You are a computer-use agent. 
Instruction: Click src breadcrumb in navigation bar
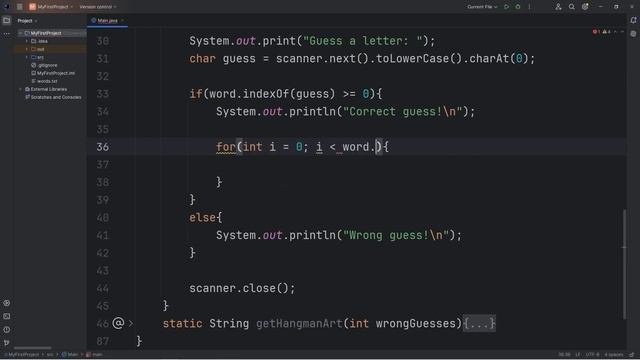pos(50,355)
